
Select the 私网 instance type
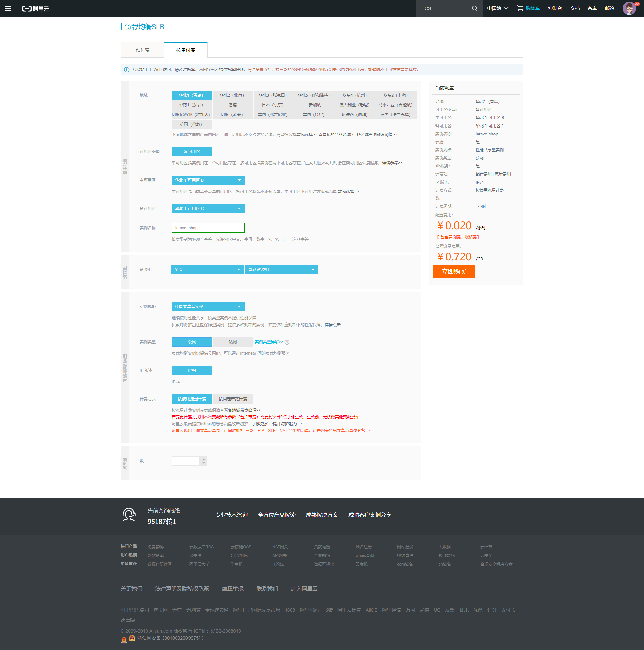pos(233,342)
